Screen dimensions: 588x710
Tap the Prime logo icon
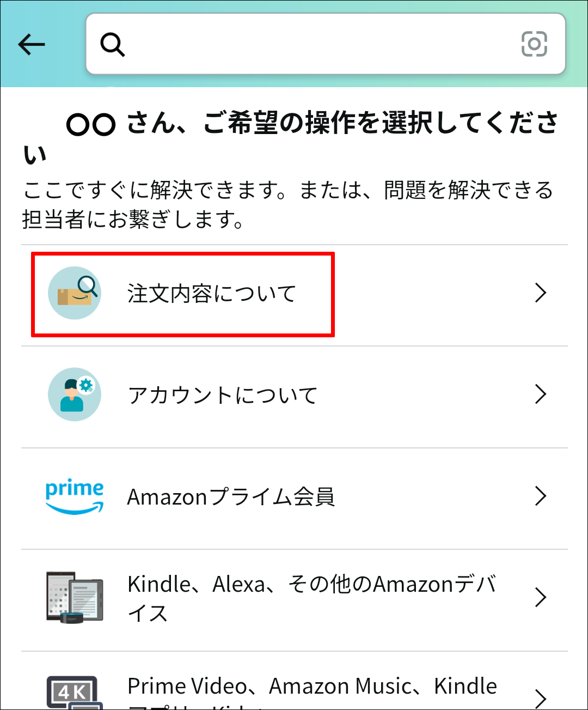tap(75, 496)
